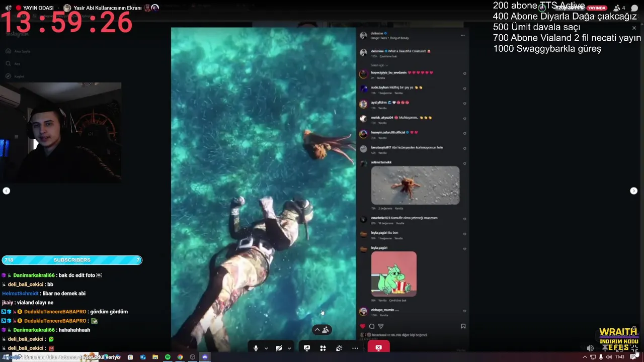644x362 pixels.
Task: Open leyla.yagiz1's dragon popcorn GIF
Action: pyautogui.click(x=394, y=274)
